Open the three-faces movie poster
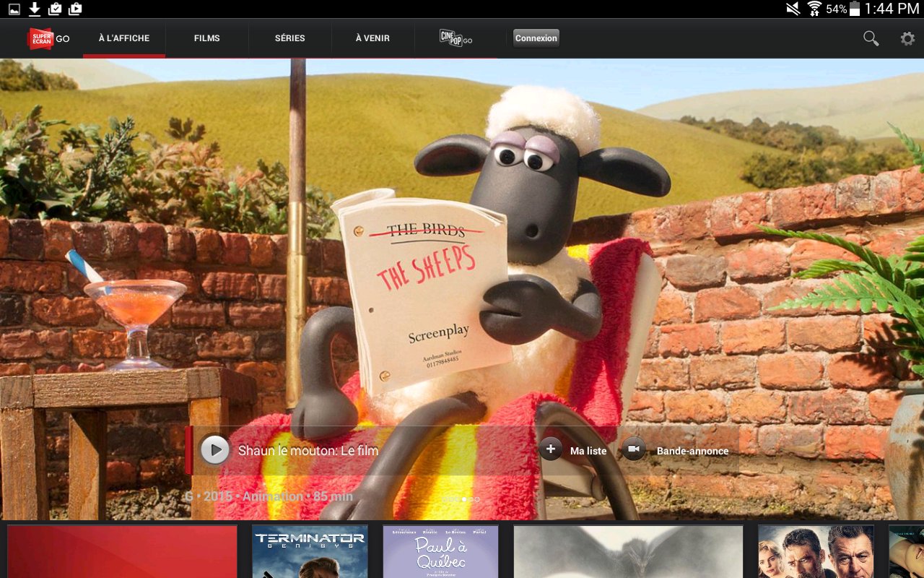Viewport: 924px width, 578px height. pyautogui.click(x=816, y=551)
